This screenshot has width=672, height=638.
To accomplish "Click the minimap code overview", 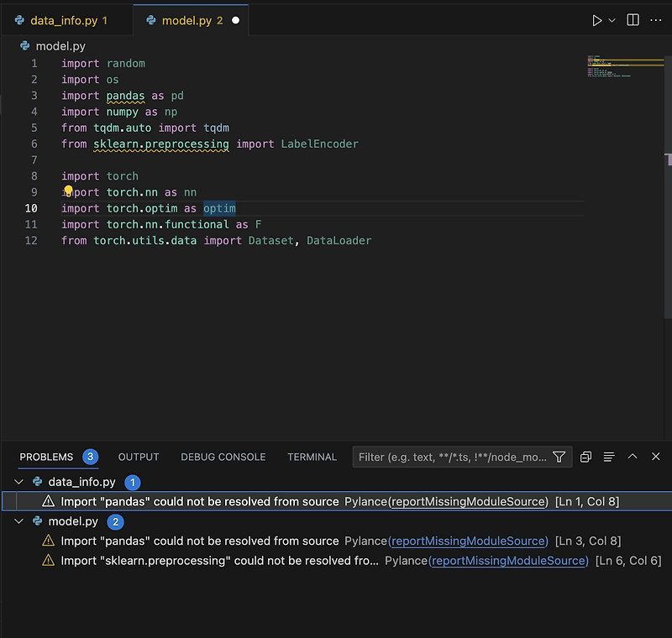I will click(625, 66).
